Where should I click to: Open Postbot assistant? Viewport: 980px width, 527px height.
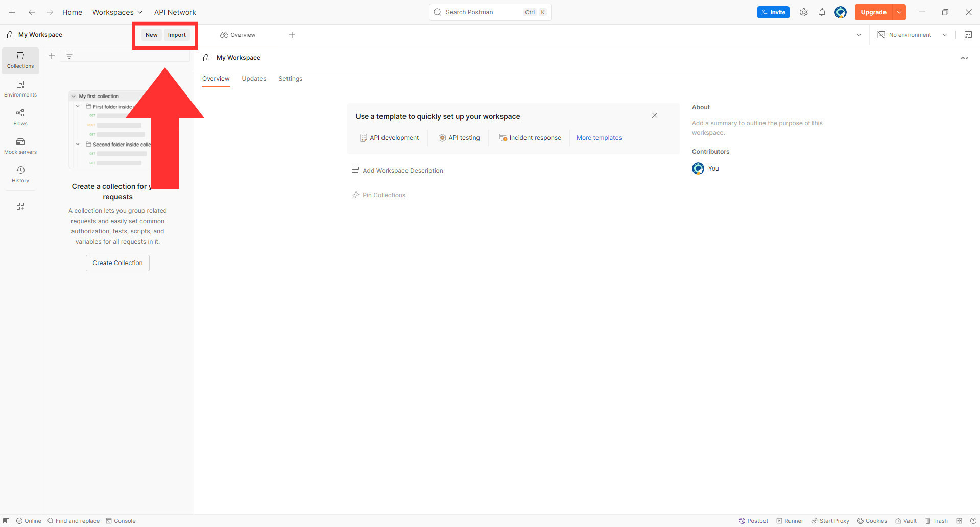point(753,521)
